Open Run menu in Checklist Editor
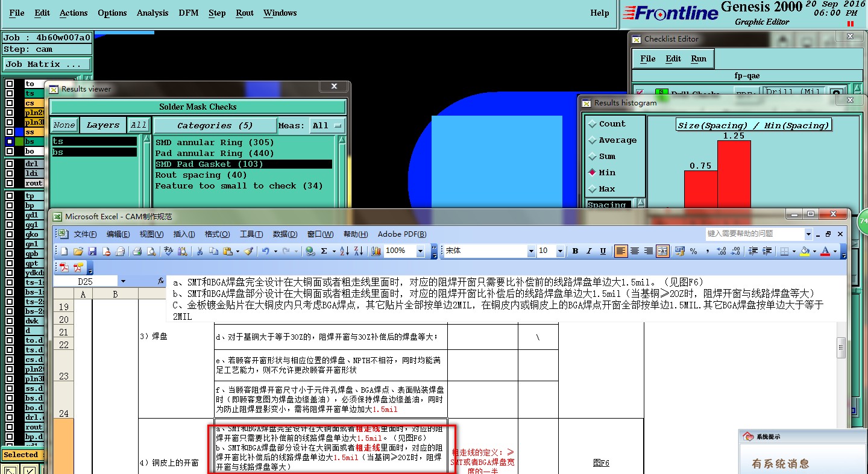 click(x=699, y=58)
